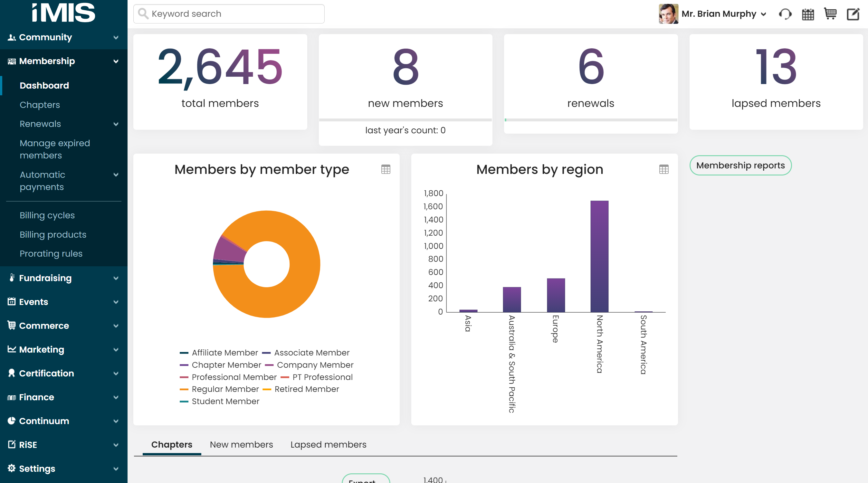
Task: Click the iMIS logo
Action: coord(63,13)
